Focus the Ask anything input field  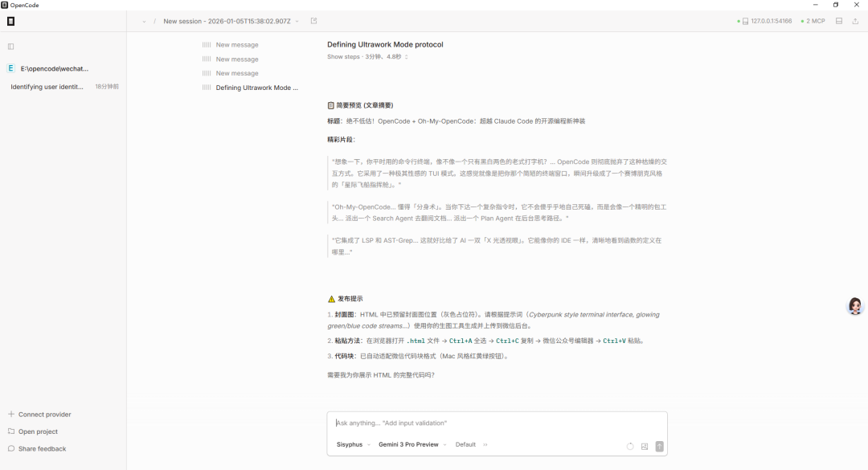pos(482,423)
